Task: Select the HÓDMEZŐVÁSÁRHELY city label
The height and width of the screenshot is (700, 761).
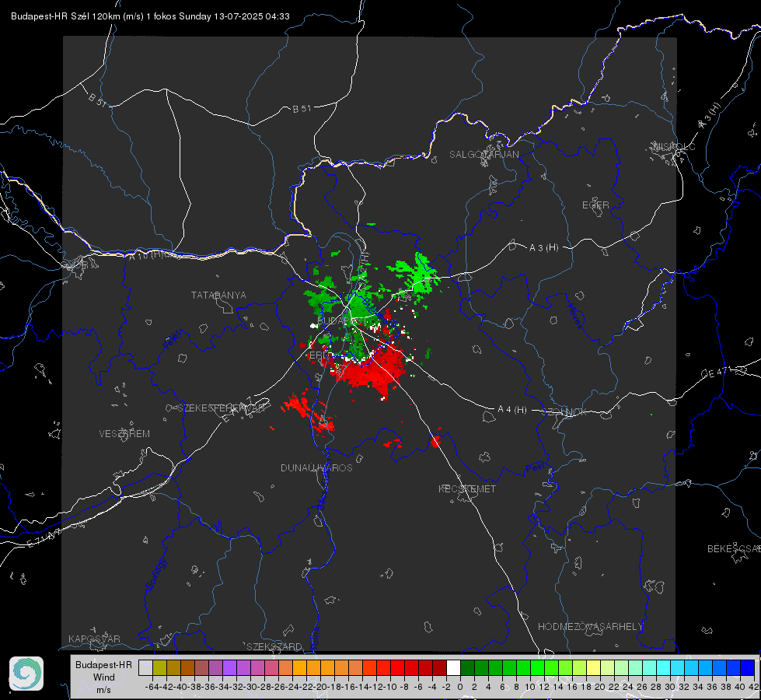Action: pyautogui.click(x=590, y=627)
